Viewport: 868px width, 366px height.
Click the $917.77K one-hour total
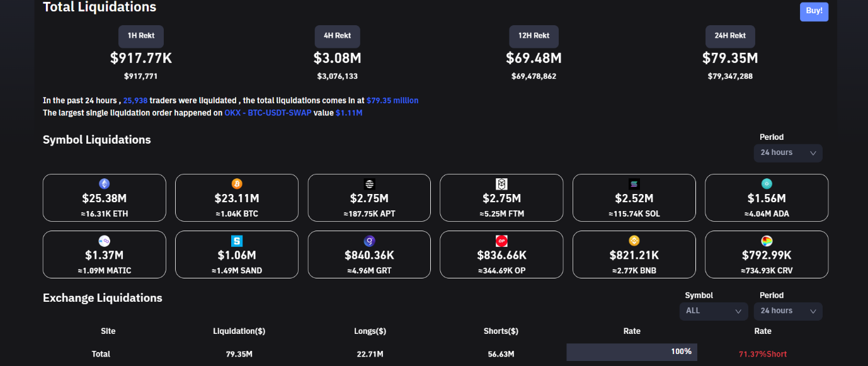tap(141, 59)
